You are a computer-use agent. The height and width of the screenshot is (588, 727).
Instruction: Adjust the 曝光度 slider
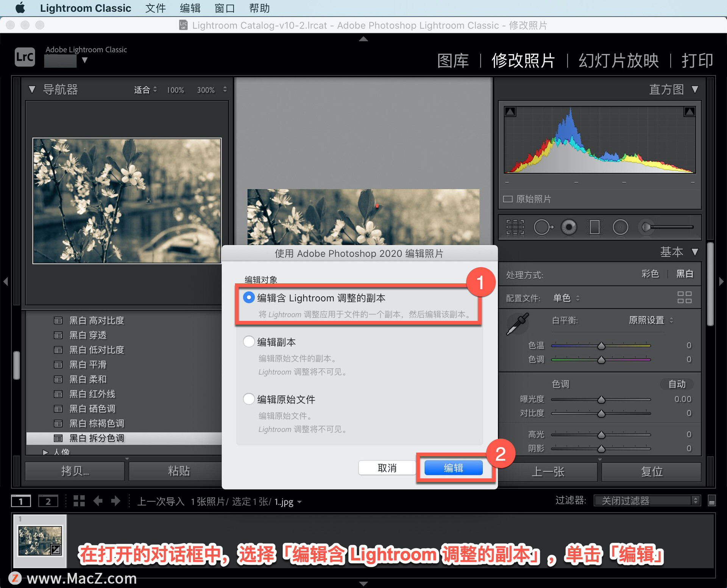(x=601, y=400)
